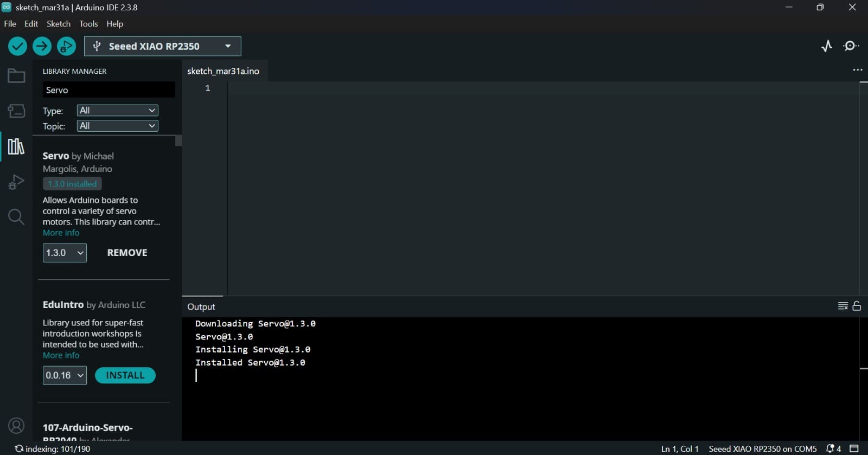
Task: Click the Servo library title
Action: pyautogui.click(x=56, y=156)
